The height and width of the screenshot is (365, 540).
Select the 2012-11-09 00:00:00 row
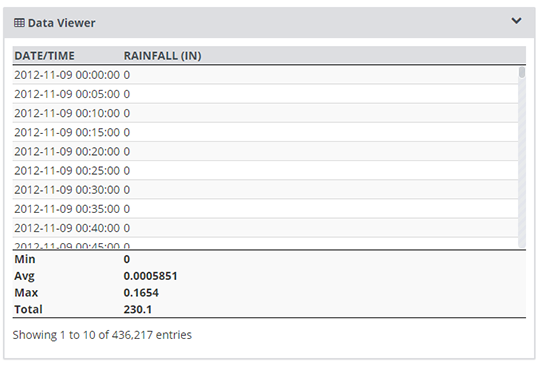[x=266, y=75]
